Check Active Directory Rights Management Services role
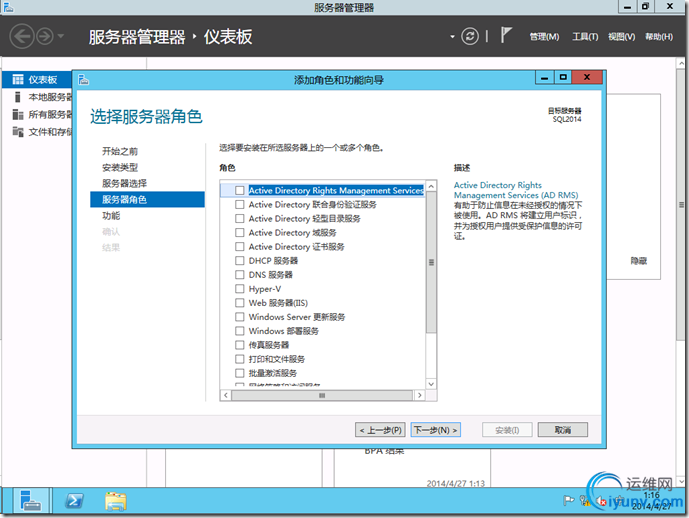689x518 pixels. [x=239, y=190]
